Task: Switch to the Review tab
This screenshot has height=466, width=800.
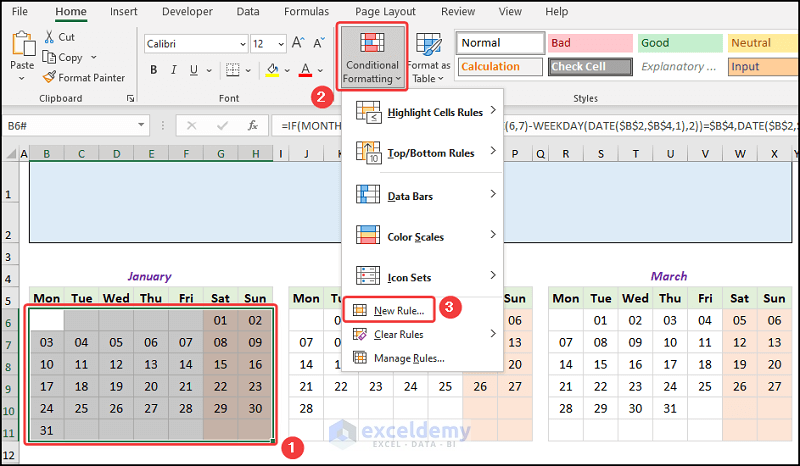Action: point(458,11)
